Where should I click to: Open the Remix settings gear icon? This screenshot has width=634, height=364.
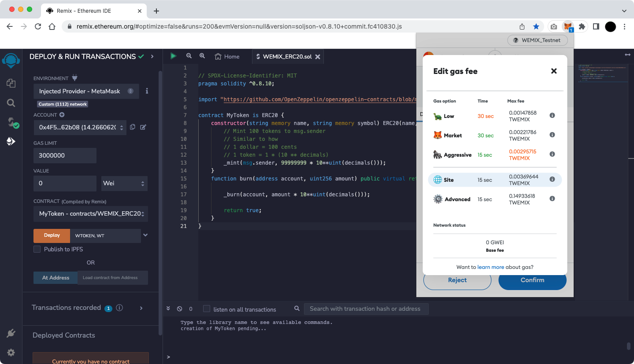[x=11, y=353]
